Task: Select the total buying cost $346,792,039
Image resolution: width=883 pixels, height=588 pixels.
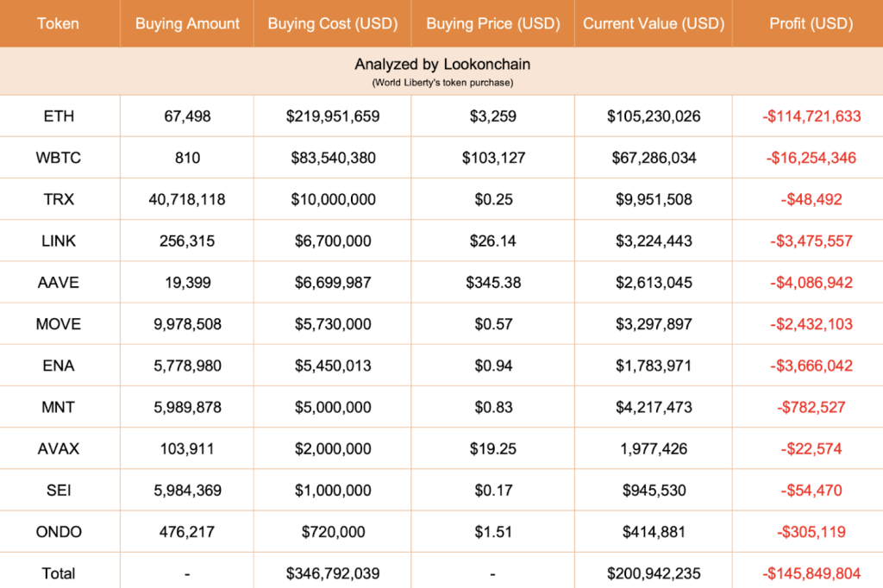Action: pyautogui.click(x=332, y=573)
